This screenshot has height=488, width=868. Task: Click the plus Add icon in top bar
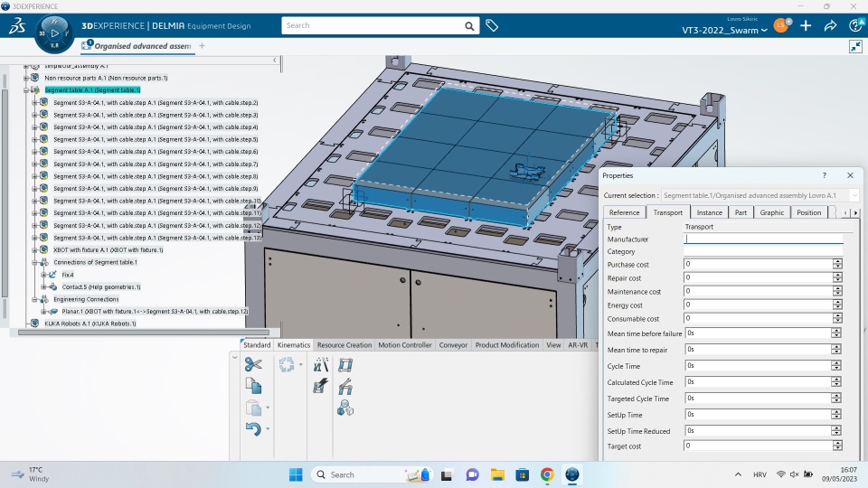tap(806, 25)
